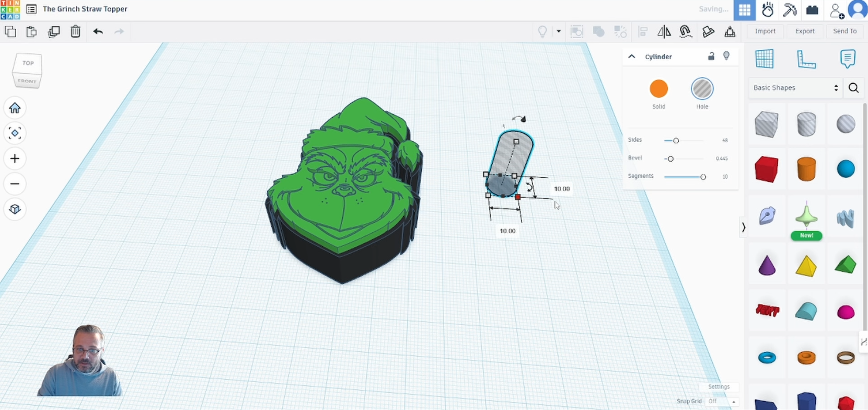Screen dimensions: 868x410
Task: Click Fit all in view icon
Action: pos(15,133)
